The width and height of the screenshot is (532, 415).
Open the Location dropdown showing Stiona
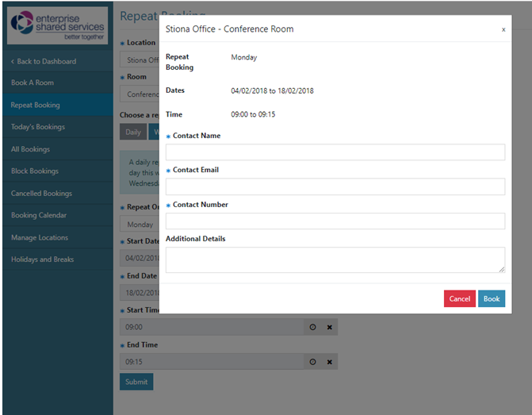click(140, 60)
